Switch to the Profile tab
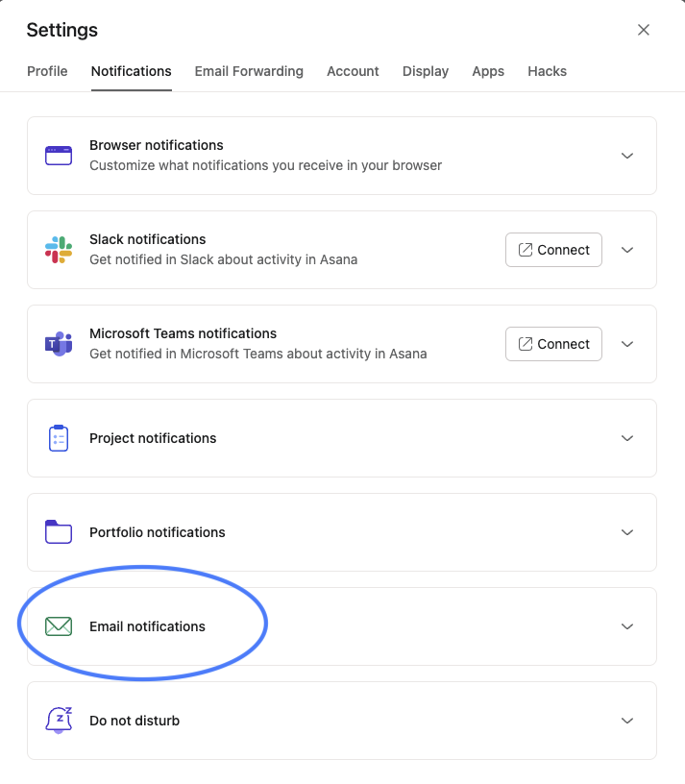Viewport: 685px width, 784px height. click(x=47, y=71)
